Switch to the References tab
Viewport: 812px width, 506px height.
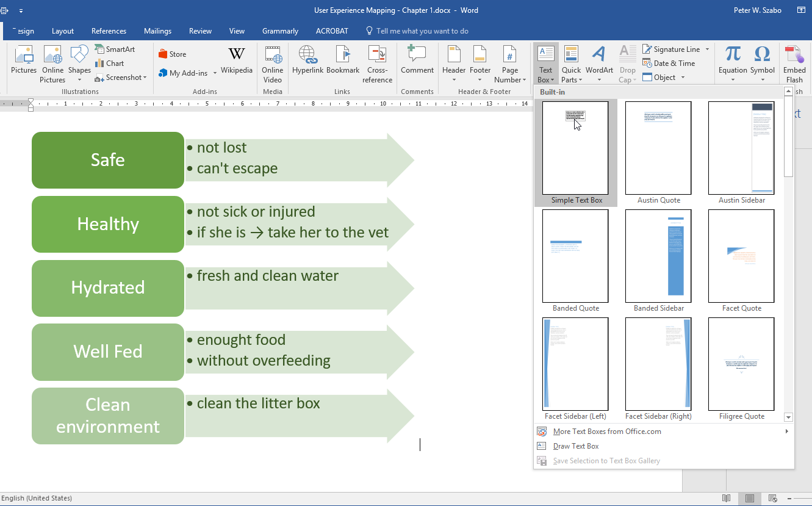[x=109, y=31]
